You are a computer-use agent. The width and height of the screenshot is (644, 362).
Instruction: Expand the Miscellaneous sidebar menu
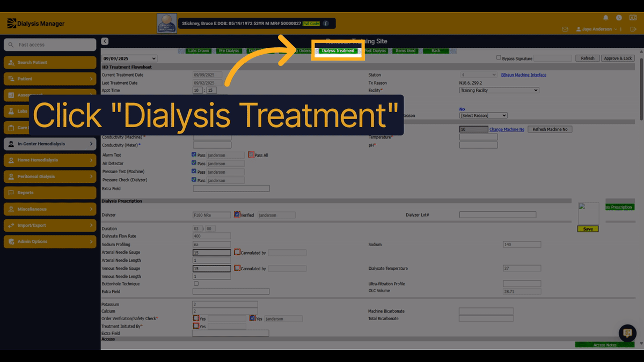pyautogui.click(x=50, y=209)
